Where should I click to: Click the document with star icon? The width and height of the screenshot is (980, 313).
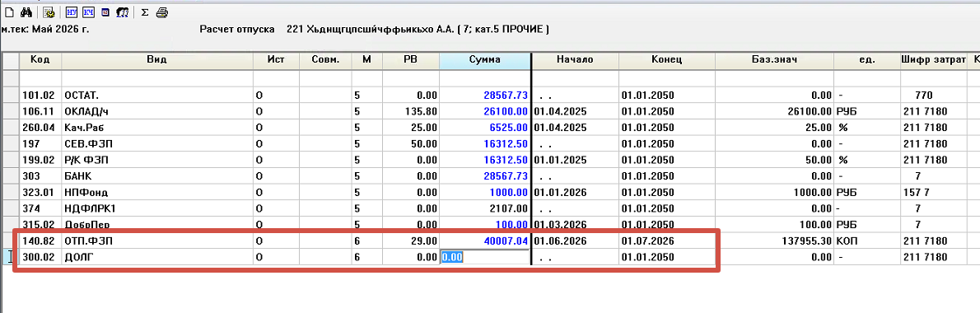tap(49, 12)
